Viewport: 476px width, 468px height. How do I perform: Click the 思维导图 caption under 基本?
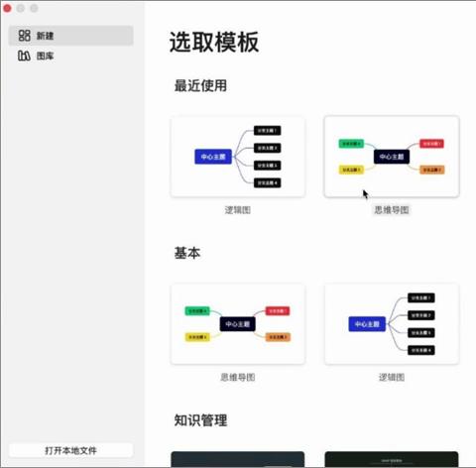[238, 377]
